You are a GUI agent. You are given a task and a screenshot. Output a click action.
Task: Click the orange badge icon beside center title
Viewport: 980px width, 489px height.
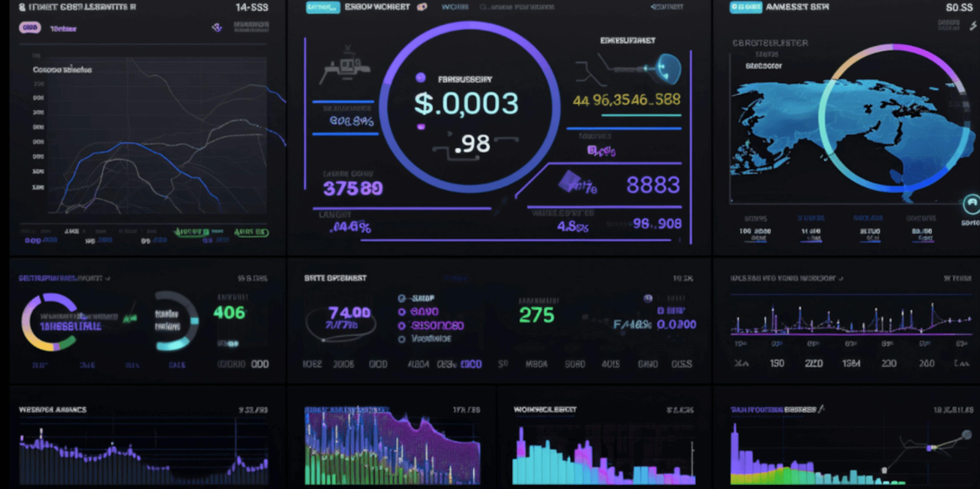[x=422, y=7]
